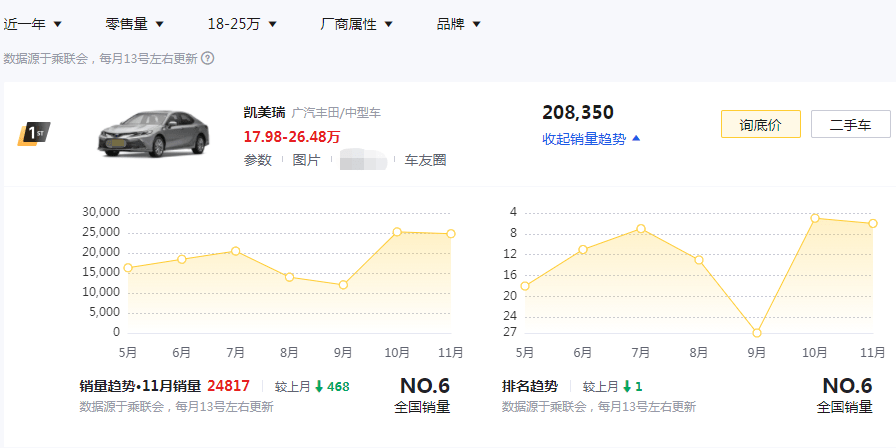Select 5月 data point on ranking chart
896x448 pixels.
pos(525,286)
